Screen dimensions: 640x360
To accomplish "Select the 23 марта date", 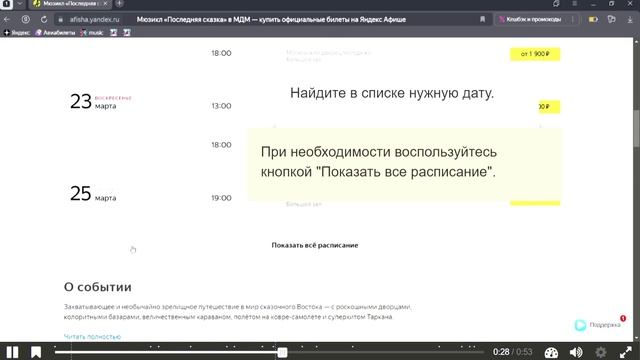I will (93, 102).
